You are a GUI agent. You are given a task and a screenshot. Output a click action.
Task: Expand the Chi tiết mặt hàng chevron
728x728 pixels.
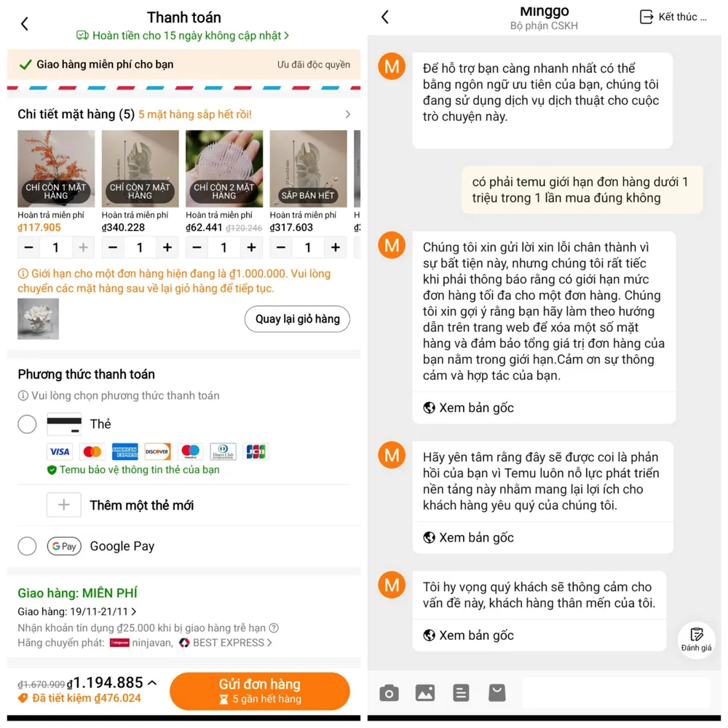coord(348,114)
